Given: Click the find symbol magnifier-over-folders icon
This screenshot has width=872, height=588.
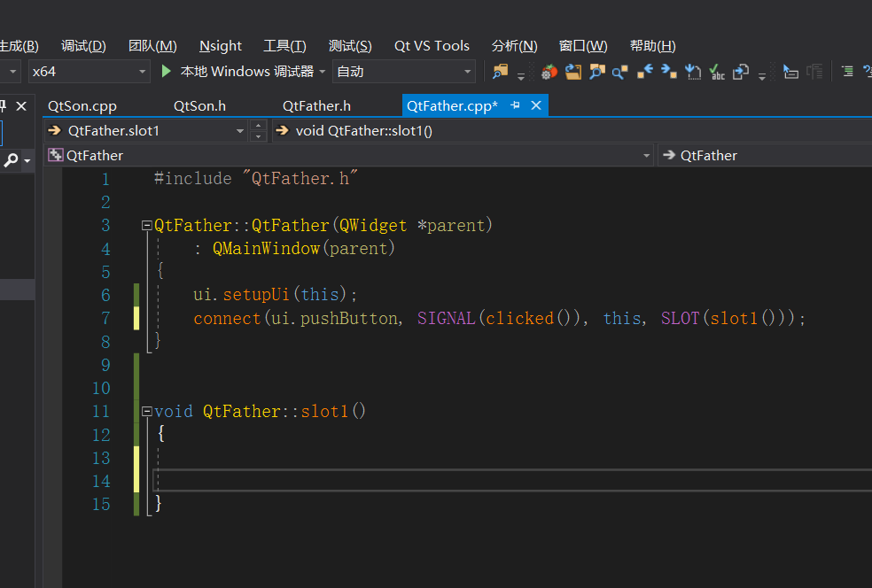Looking at the screenshot, I should [596, 72].
